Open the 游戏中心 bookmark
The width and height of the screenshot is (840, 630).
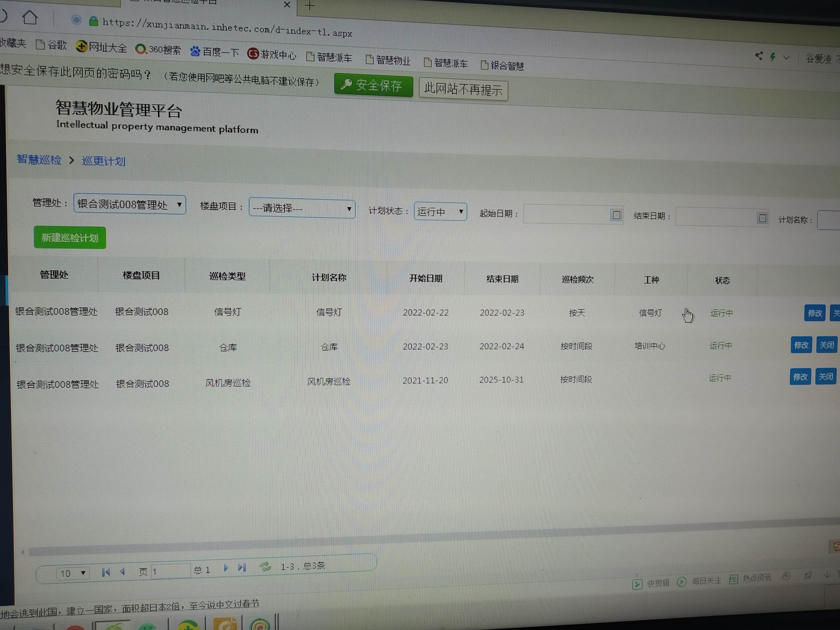tap(272, 54)
